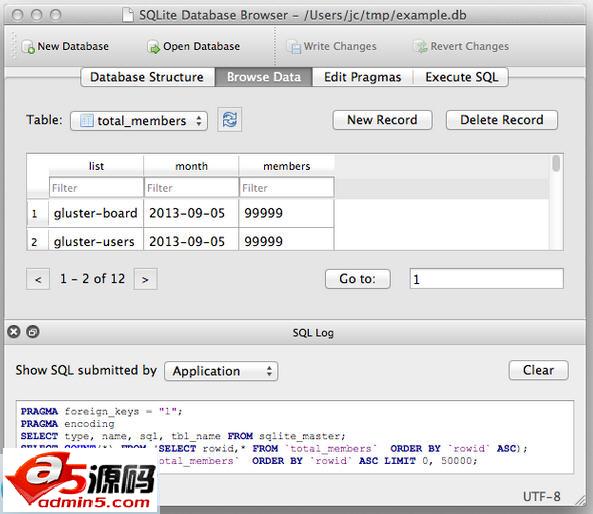Select the gluster-board cell
593x514 pixels.
point(96,213)
